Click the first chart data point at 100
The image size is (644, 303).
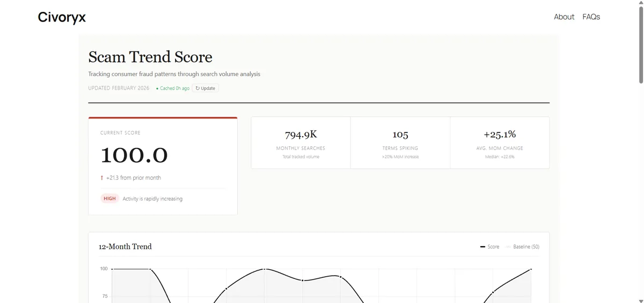[x=112, y=269]
